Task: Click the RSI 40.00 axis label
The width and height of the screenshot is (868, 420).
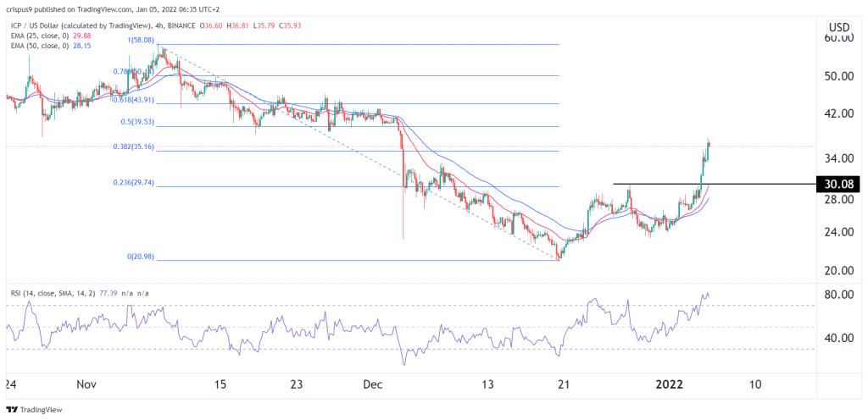Action: click(839, 338)
